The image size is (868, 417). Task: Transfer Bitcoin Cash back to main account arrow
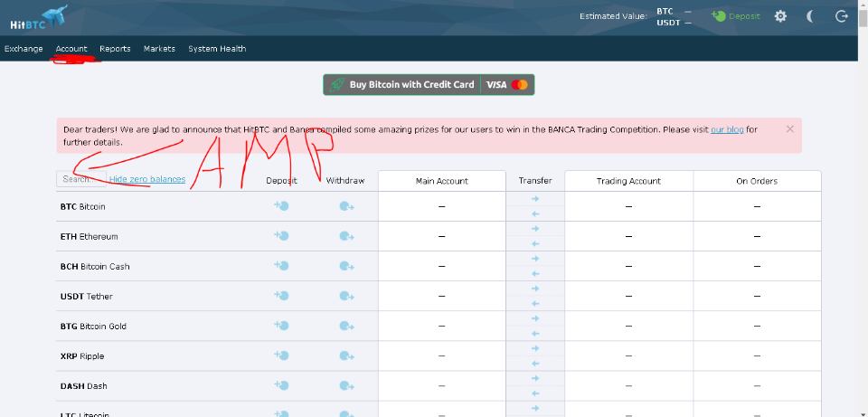pos(534,274)
